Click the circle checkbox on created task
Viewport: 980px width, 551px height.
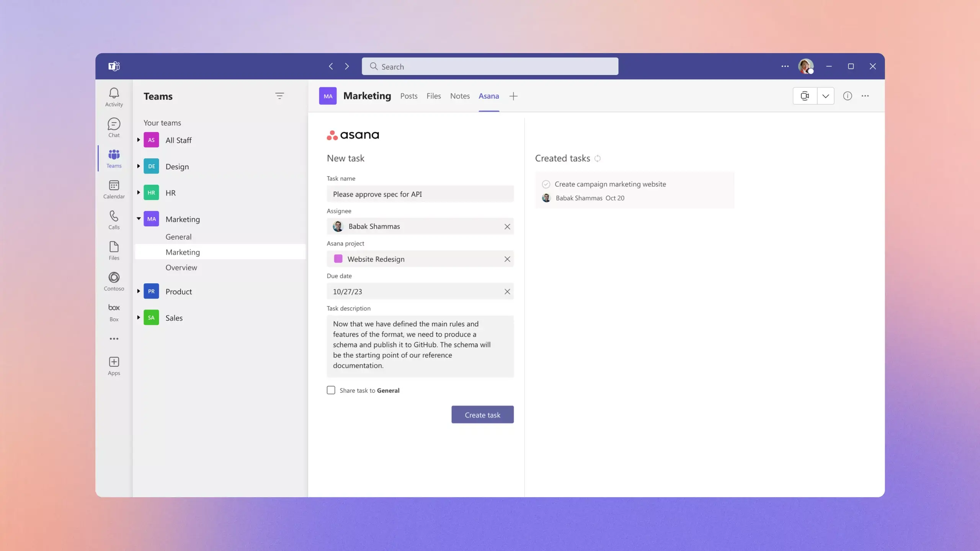(546, 183)
